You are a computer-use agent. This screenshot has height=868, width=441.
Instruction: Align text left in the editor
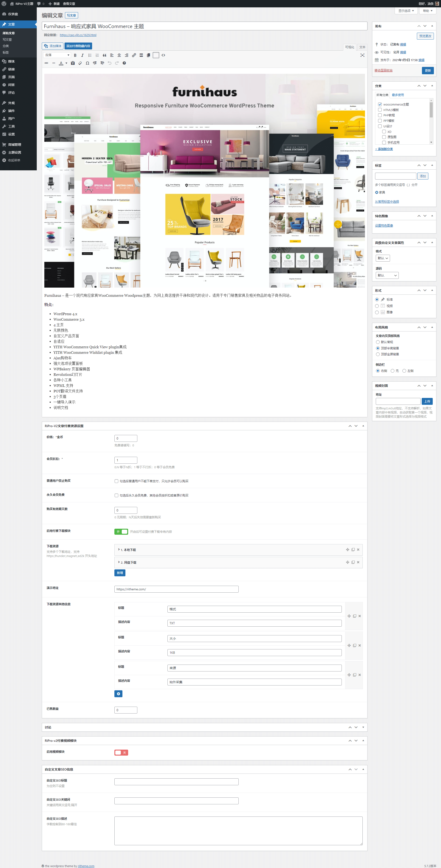[112, 55]
